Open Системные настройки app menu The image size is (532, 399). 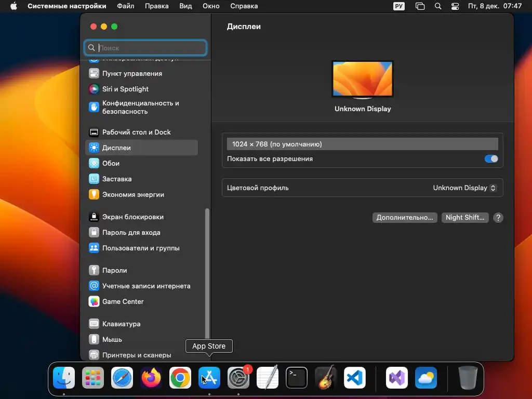[67, 6]
